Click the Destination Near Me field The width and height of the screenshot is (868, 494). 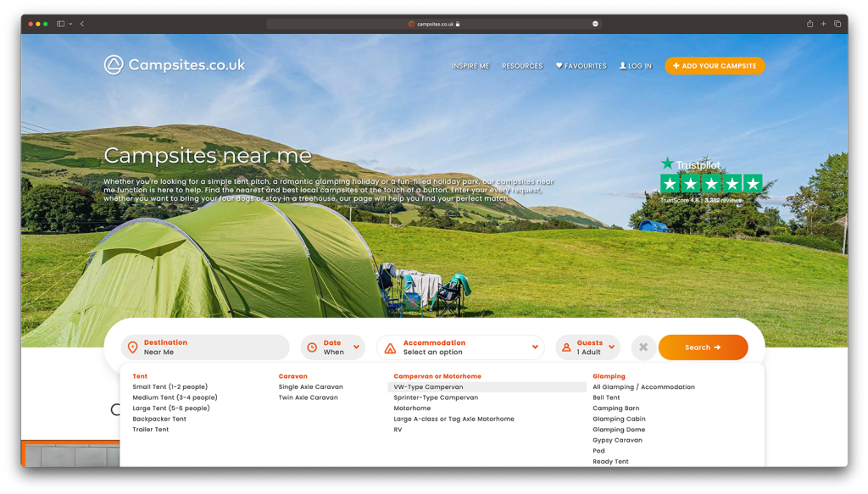point(208,347)
